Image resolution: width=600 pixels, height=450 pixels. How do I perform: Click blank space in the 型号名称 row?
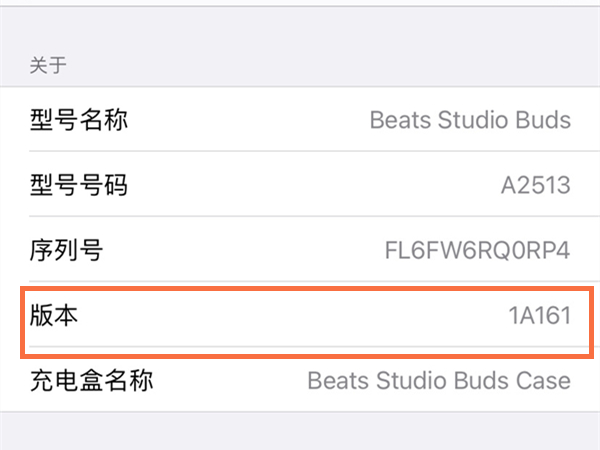(250, 121)
